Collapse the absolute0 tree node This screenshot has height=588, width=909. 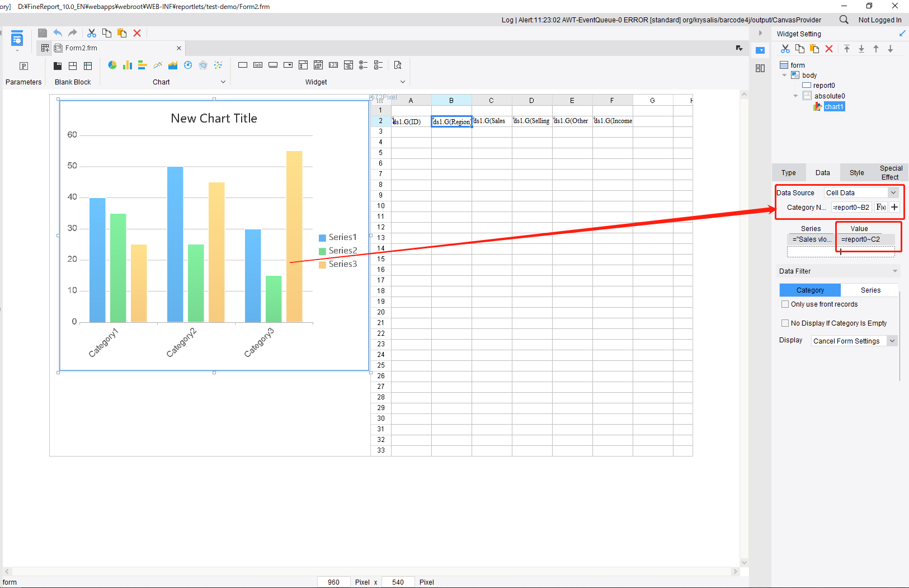(795, 96)
